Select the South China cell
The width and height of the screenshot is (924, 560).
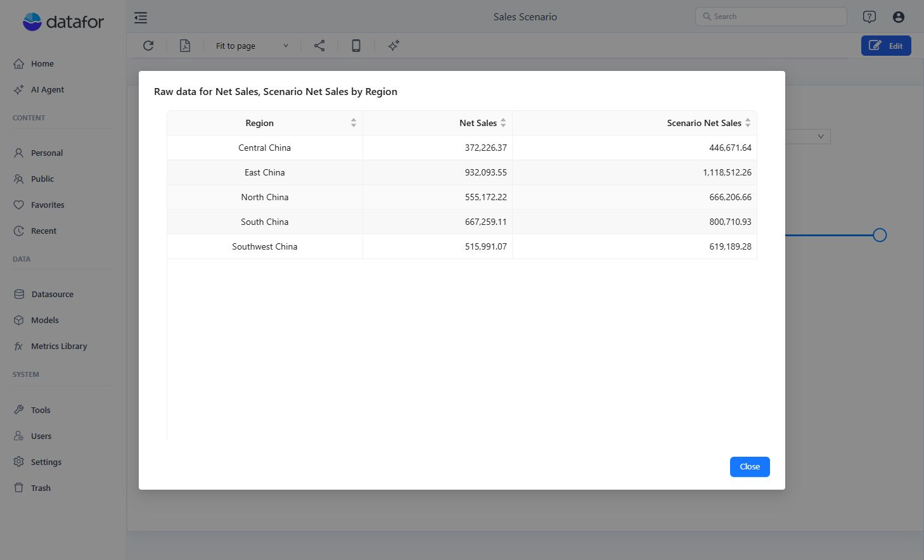point(265,222)
